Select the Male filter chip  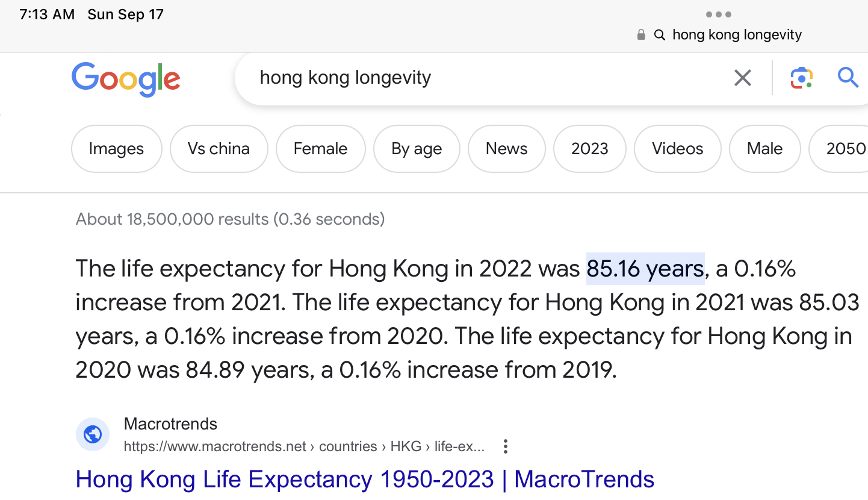click(x=764, y=149)
